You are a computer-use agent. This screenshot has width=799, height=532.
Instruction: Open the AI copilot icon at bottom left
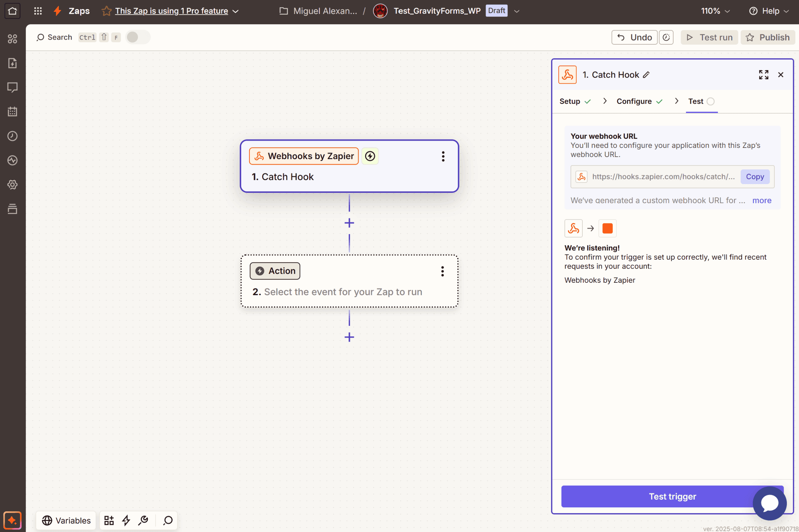[12, 520]
